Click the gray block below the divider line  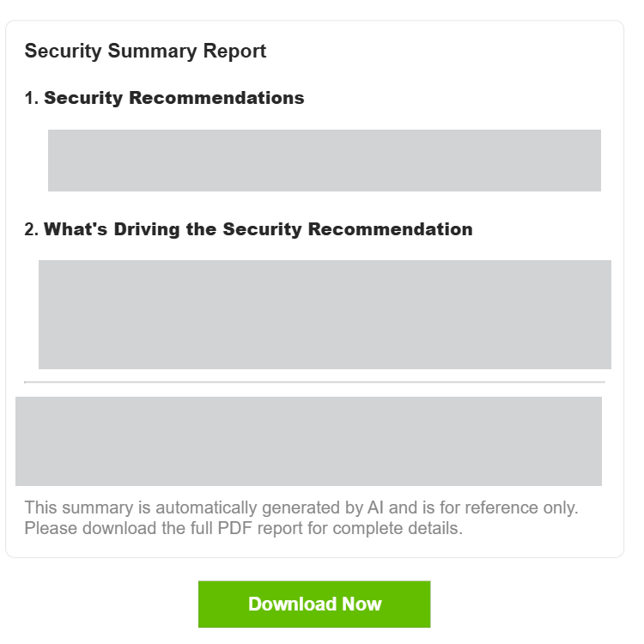pyautogui.click(x=308, y=441)
